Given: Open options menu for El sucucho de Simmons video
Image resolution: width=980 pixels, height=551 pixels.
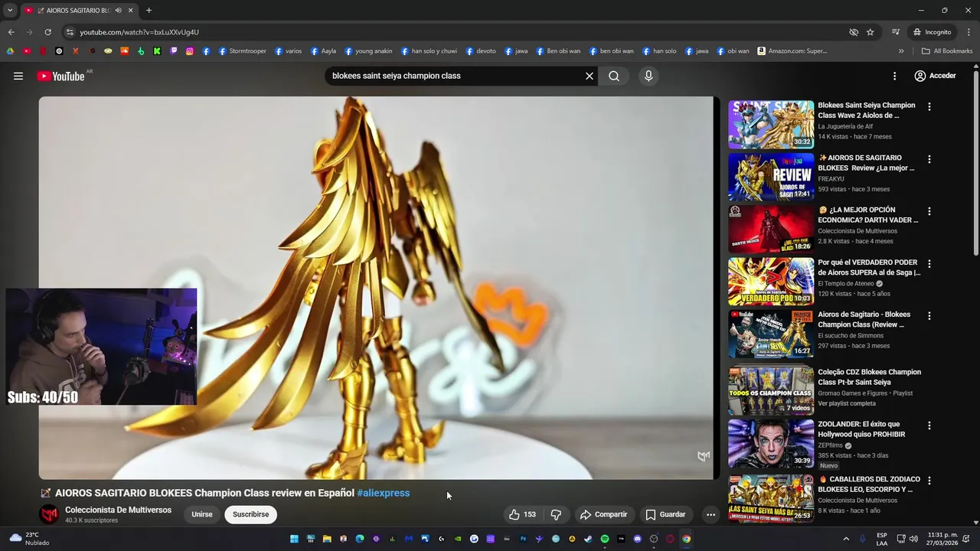Looking at the screenshot, I should pos(929,315).
